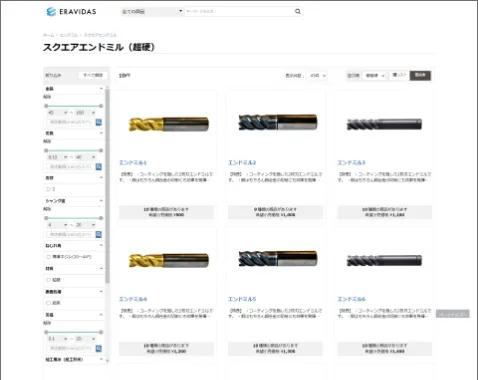Click the 9種類 variations bar under エンドミル2
This screenshot has width=478, height=380.
pyautogui.click(x=275, y=212)
